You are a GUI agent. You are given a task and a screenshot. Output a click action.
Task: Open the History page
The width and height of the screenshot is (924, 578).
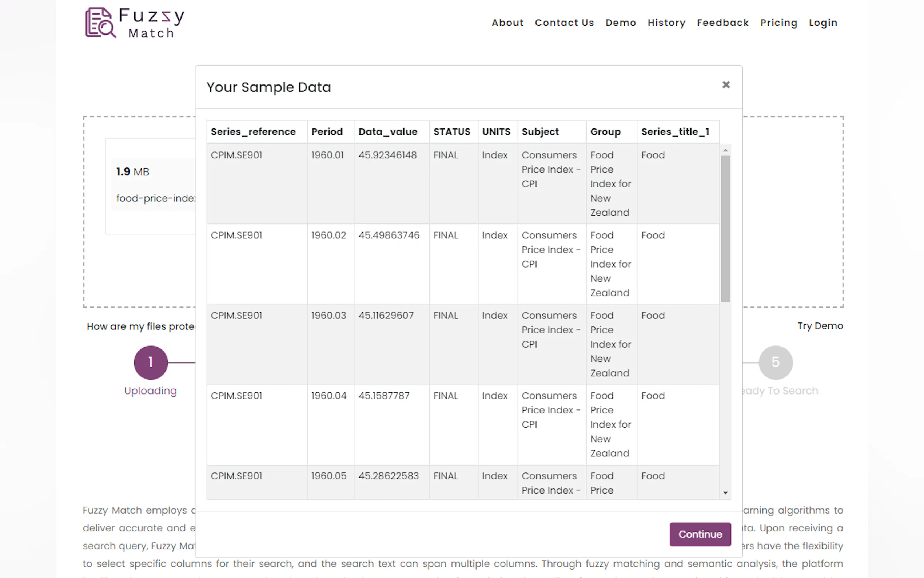(x=666, y=23)
